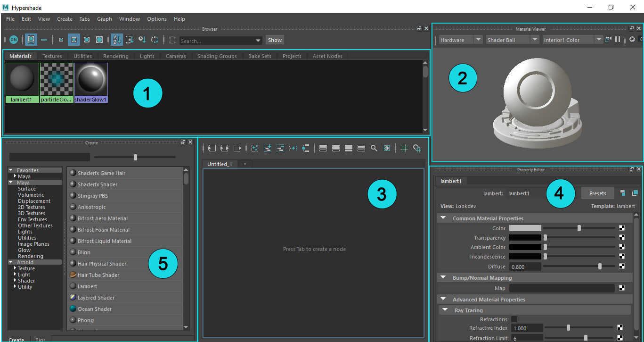644x342 pixels.
Task: Open the Tabs menu
Action: 84,19
